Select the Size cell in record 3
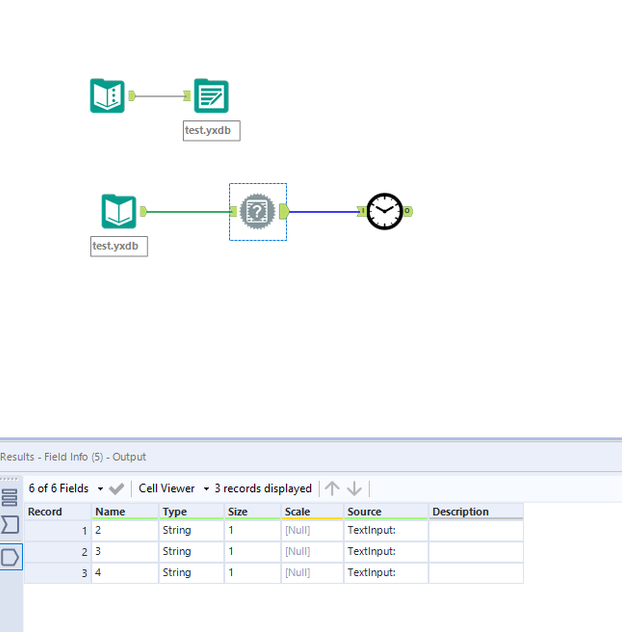The width and height of the screenshot is (622, 632). click(x=252, y=573)
